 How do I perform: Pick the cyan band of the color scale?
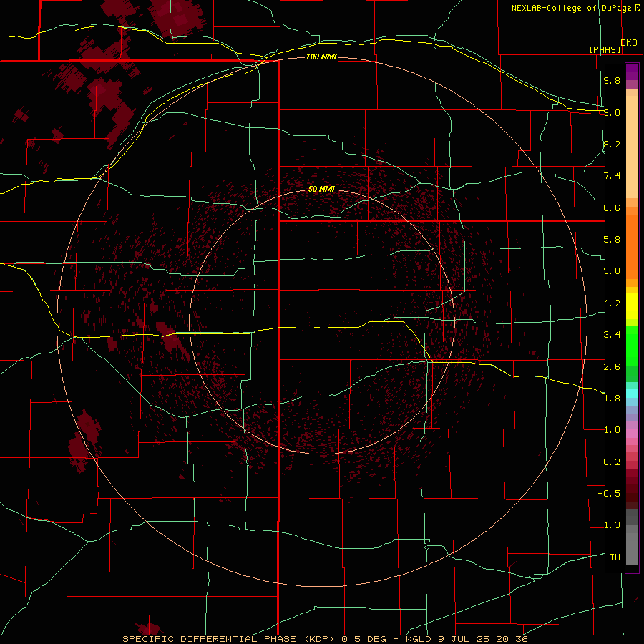coord(632,394)
